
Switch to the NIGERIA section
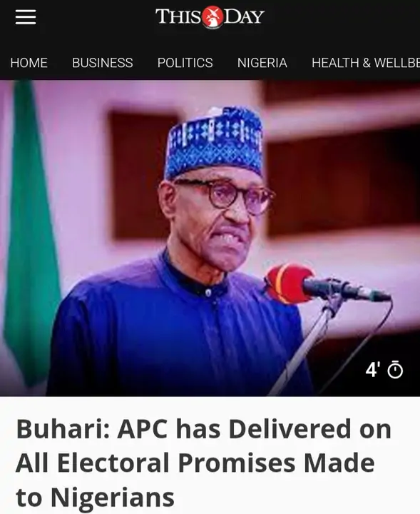(x=262, y=63)
